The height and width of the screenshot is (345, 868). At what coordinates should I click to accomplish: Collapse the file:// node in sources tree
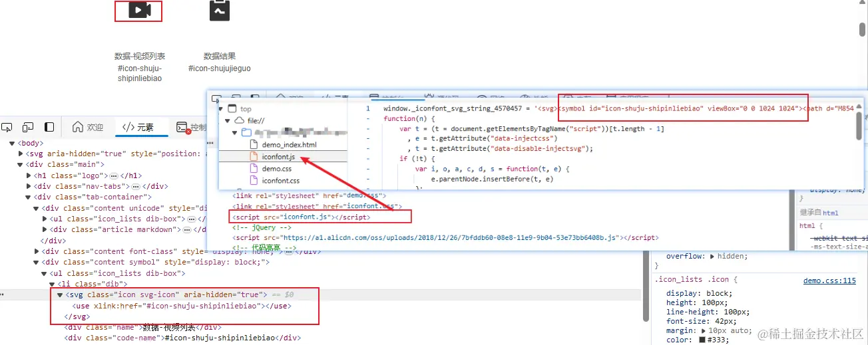228,120
